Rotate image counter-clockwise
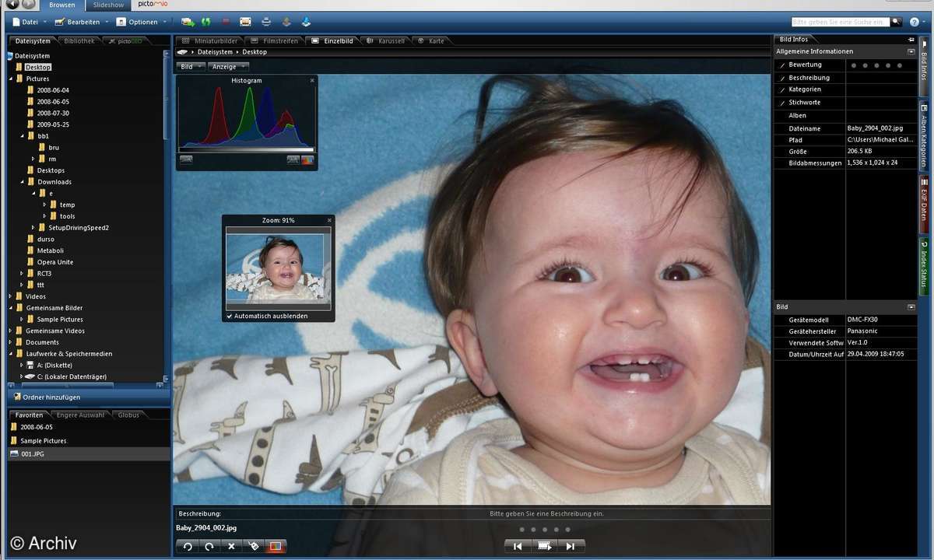The height and width of the screenshot is (560, 934). (188, 546)
